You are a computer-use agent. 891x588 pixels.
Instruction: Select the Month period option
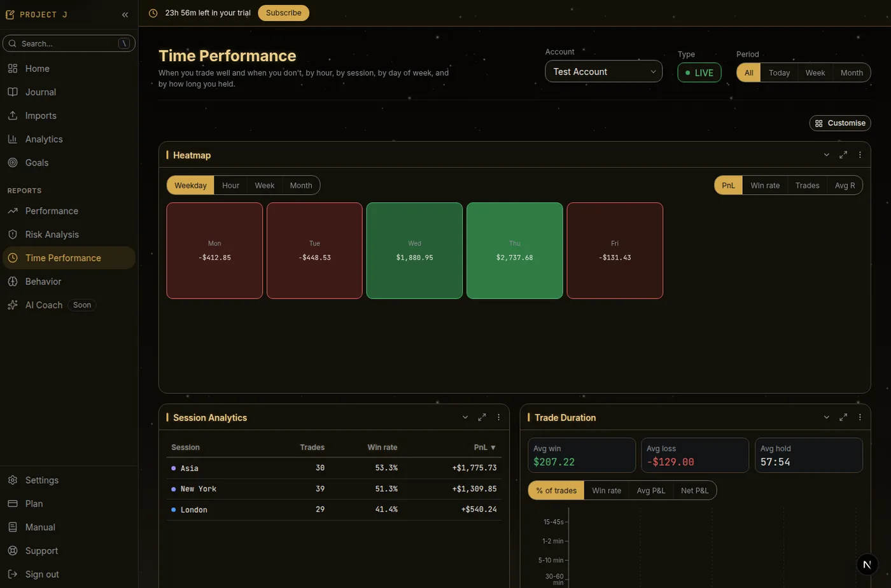852,73
